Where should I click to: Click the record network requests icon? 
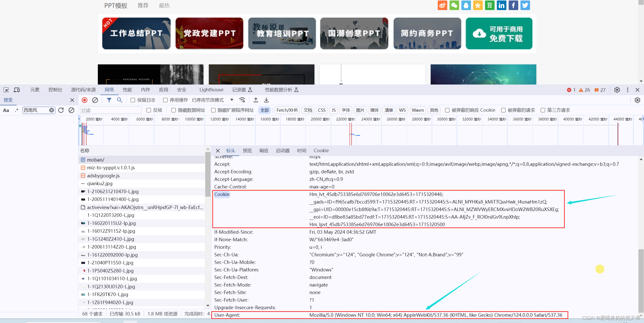[85, 100]
